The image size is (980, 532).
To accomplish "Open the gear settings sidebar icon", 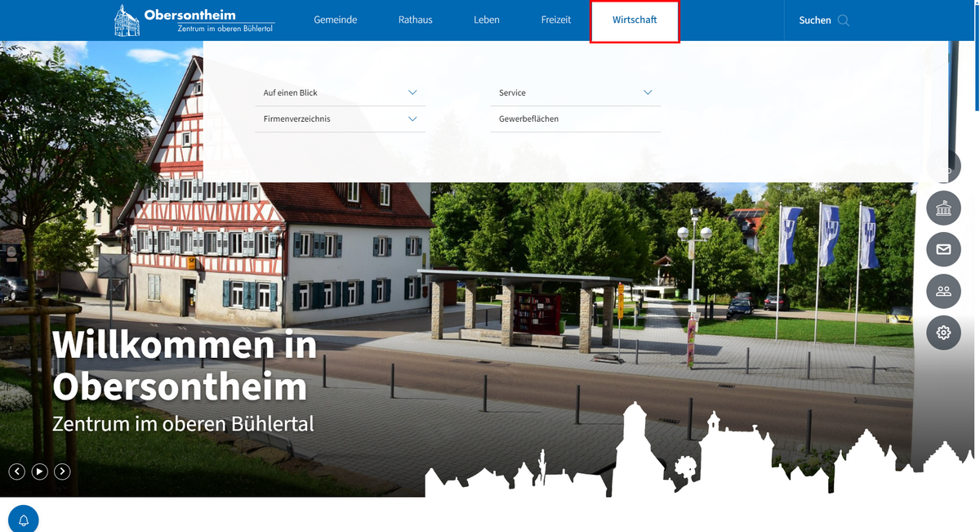I will pyautogui.click(x=943, y=333).
